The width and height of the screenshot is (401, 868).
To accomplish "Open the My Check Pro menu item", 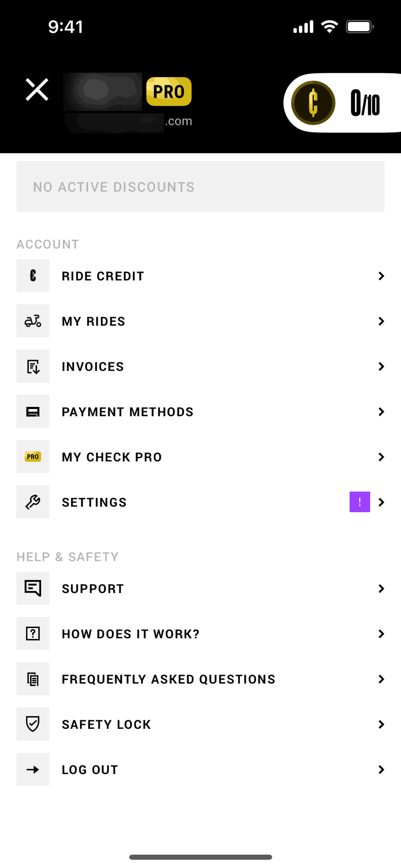I will (112, 457).
